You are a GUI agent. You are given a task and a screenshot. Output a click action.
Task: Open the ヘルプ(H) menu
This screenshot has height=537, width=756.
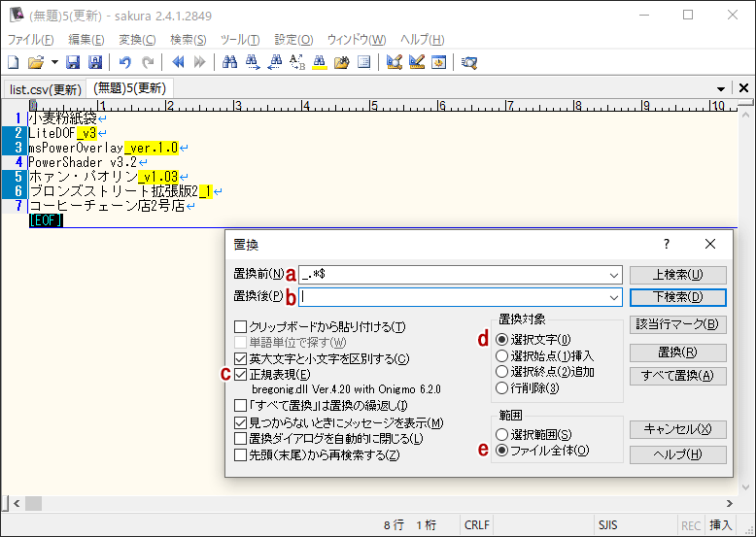tap(422, 40)
